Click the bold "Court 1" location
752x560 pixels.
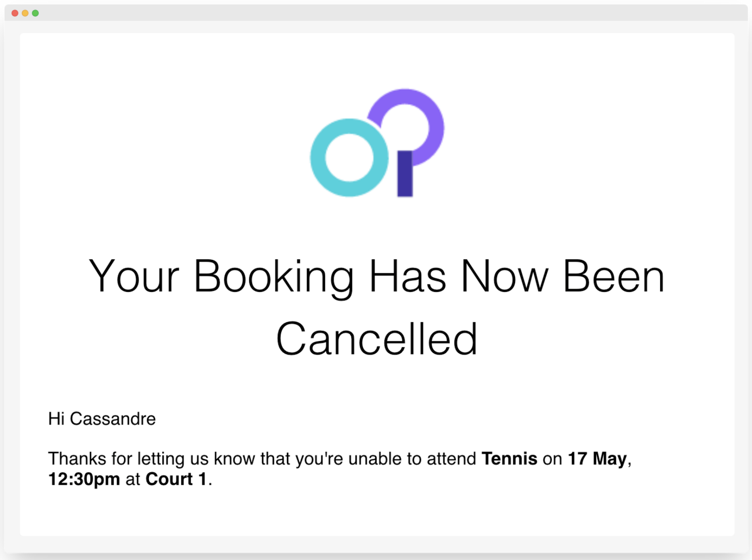click(176, 479)
